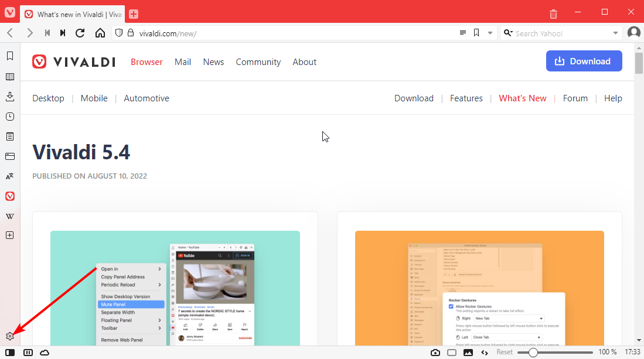Open the Vivaldi web panel
The image size is (644, 359).
pos(10,196)
